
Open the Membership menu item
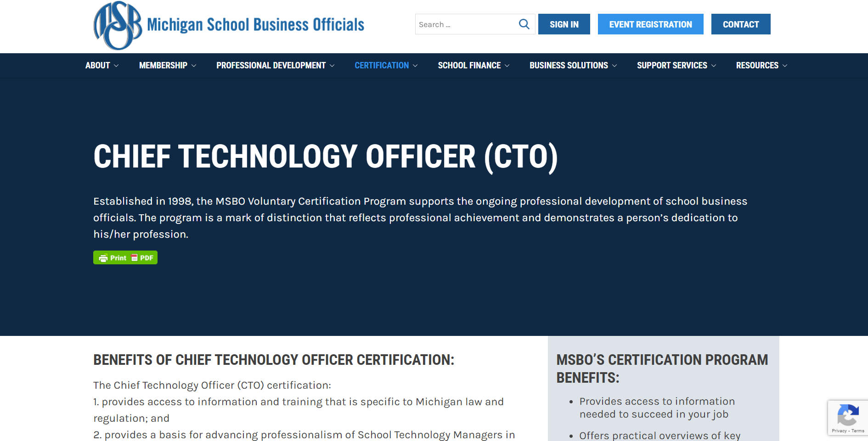click(163, 66)
